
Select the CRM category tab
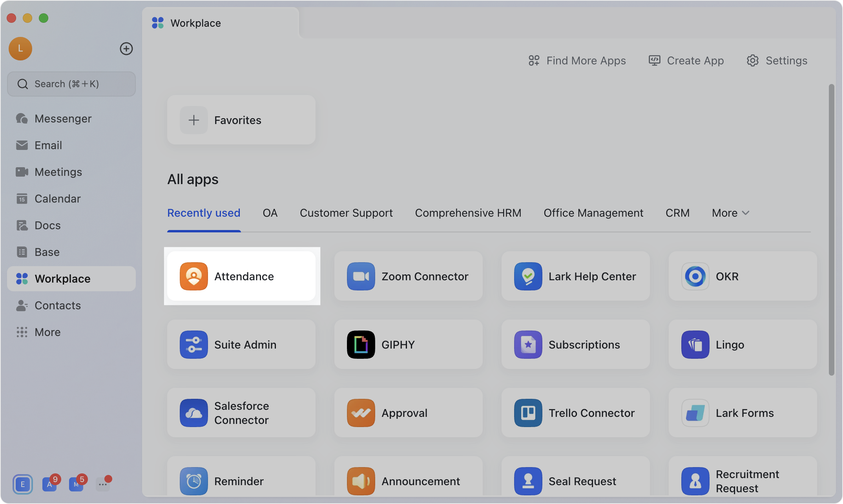click(x=677, y=213)
